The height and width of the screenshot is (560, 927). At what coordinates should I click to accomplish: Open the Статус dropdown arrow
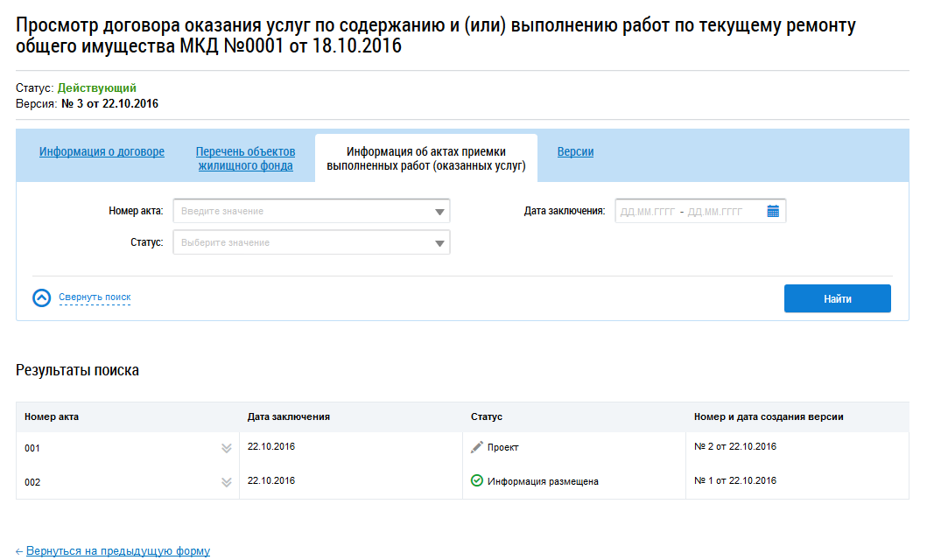tap(439, 243)
